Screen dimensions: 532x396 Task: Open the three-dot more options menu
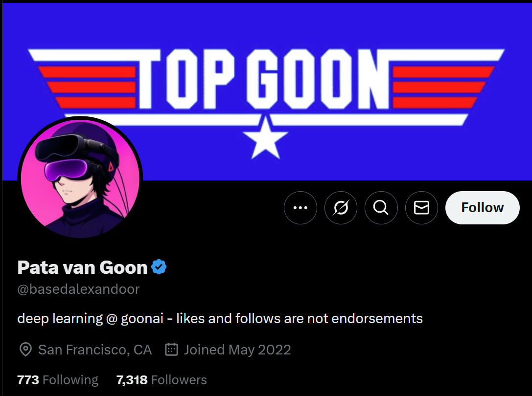pyautogui.click(x=300, y=208)
